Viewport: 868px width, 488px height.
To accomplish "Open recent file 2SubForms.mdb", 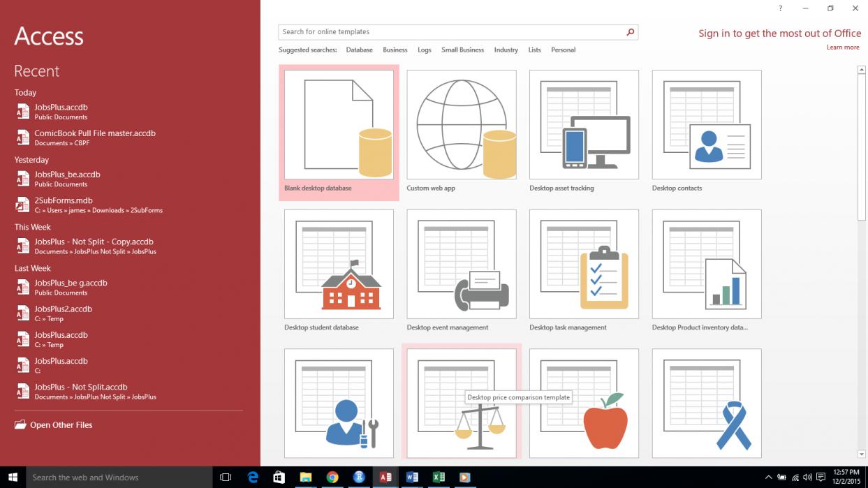I will (128, 205).
